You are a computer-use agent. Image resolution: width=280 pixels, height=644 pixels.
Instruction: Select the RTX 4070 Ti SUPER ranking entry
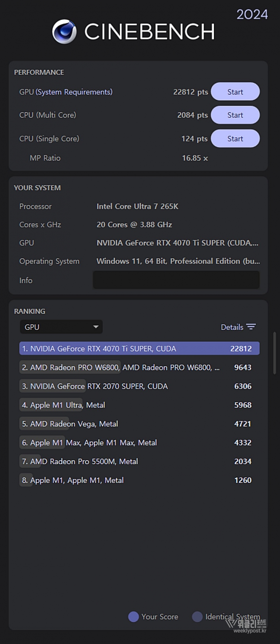[139, 349]
